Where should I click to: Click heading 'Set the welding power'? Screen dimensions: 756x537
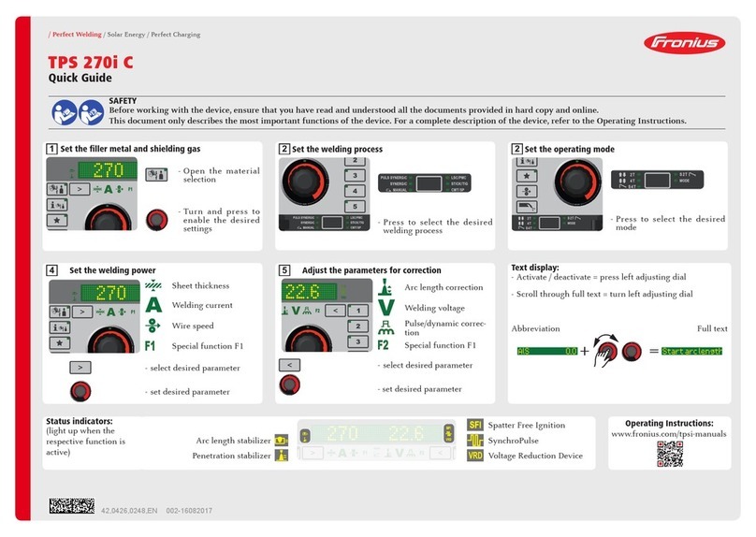click(112, 270)
